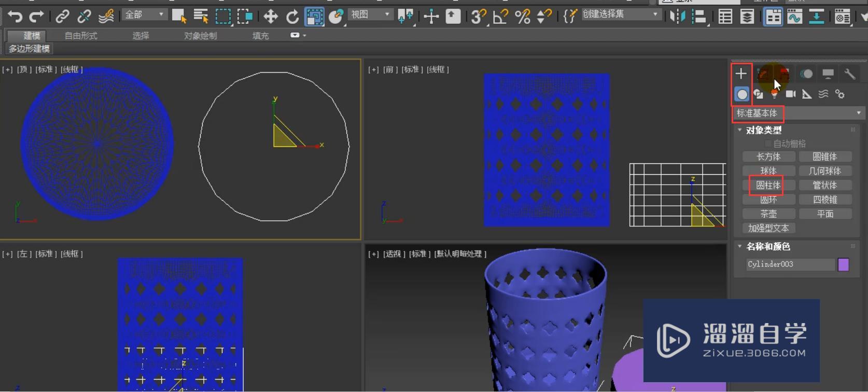This screenshot has height=392, width=868.
Task: Open the Material Editor icon
Action: point(842,17)
